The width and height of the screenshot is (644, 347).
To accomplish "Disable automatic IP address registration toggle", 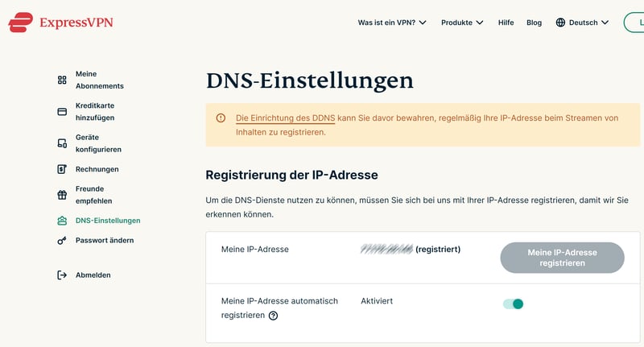I will point(513,304).
